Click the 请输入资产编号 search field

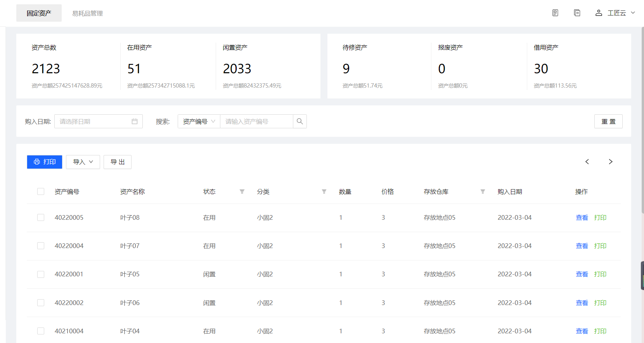(x=256, y=121)
